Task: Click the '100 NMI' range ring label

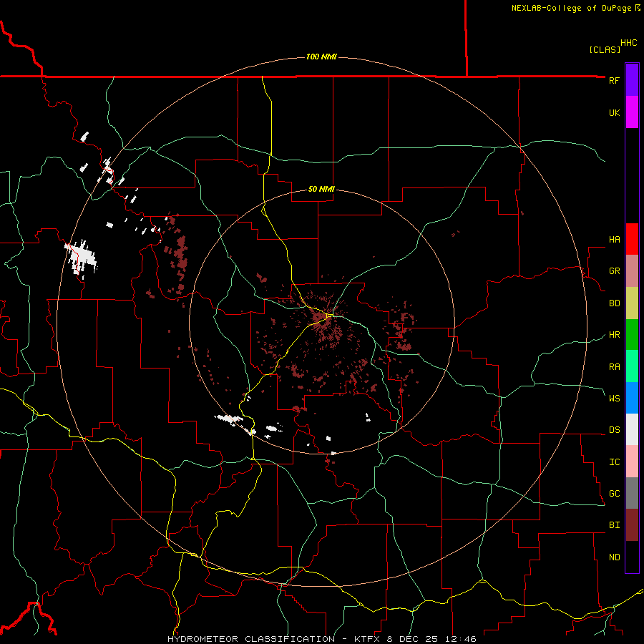Action: click(321, 57)
